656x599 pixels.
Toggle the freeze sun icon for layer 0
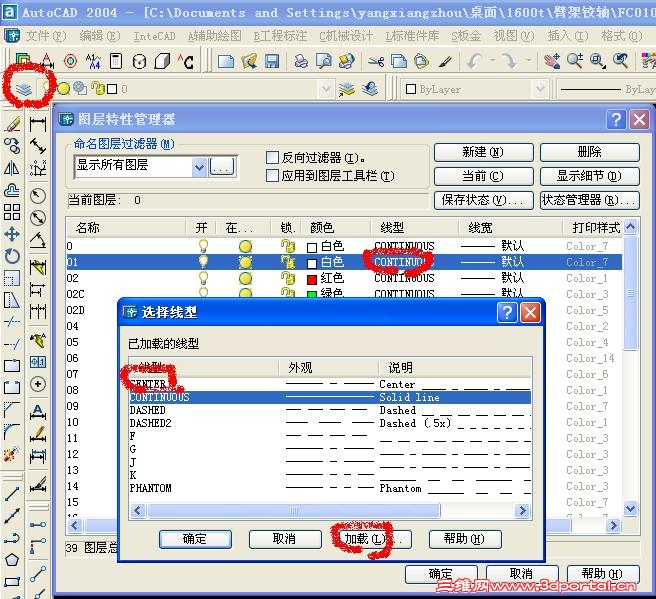pos(245,246)
